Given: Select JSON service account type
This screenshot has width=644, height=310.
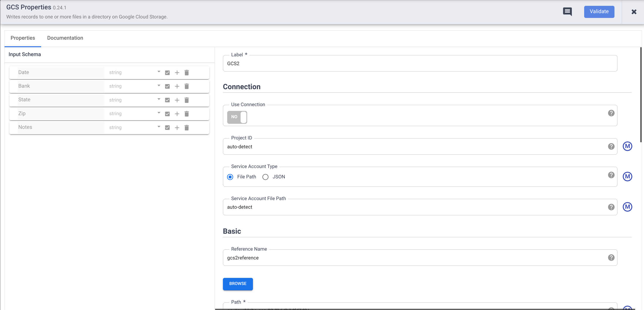Looking at the screenshot, I should [265, 177].
